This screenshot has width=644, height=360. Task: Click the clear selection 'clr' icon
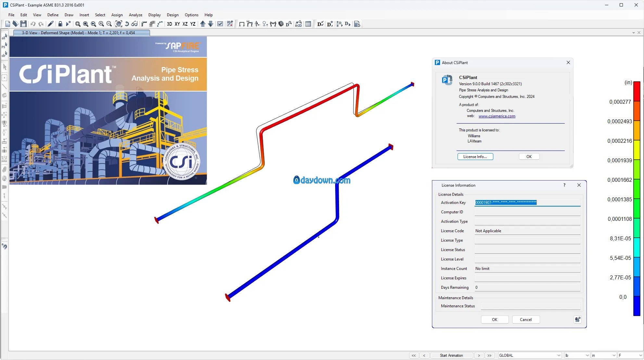tap(4, 55)
